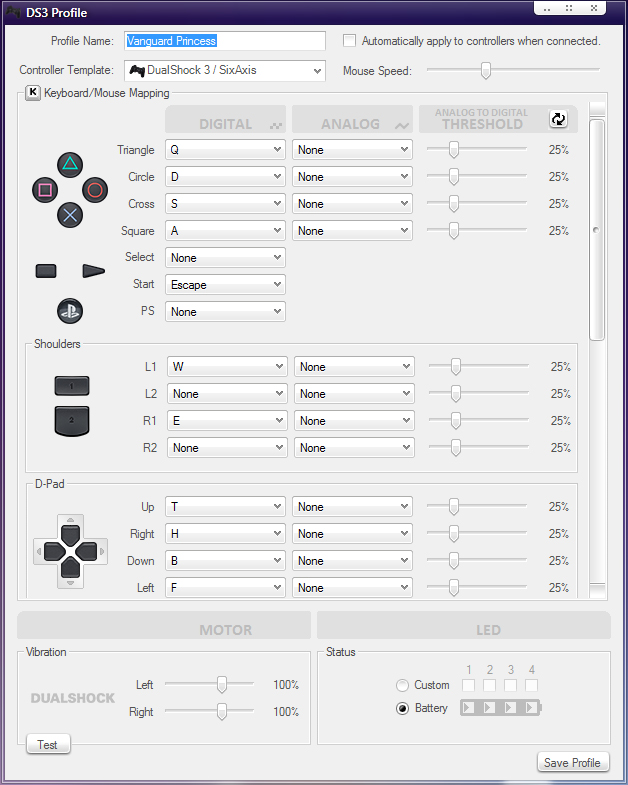
Task: Click Save Profile button
Action: pos(572,762)
